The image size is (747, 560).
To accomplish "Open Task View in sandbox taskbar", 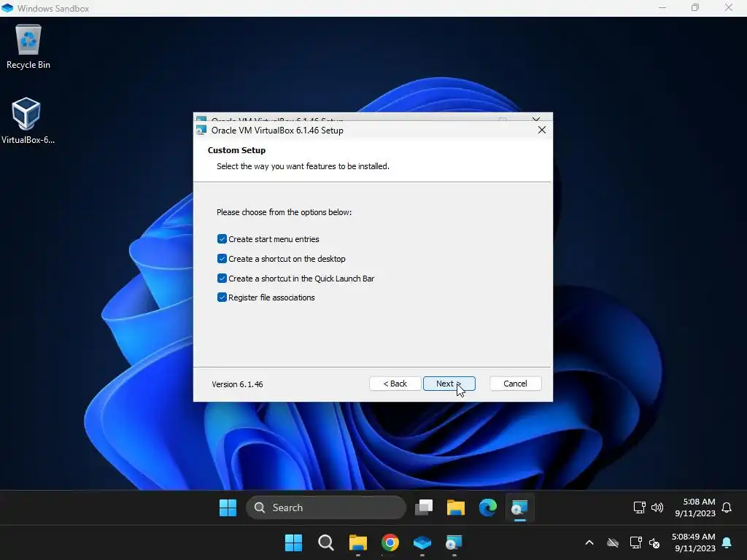I will point(424,507).
